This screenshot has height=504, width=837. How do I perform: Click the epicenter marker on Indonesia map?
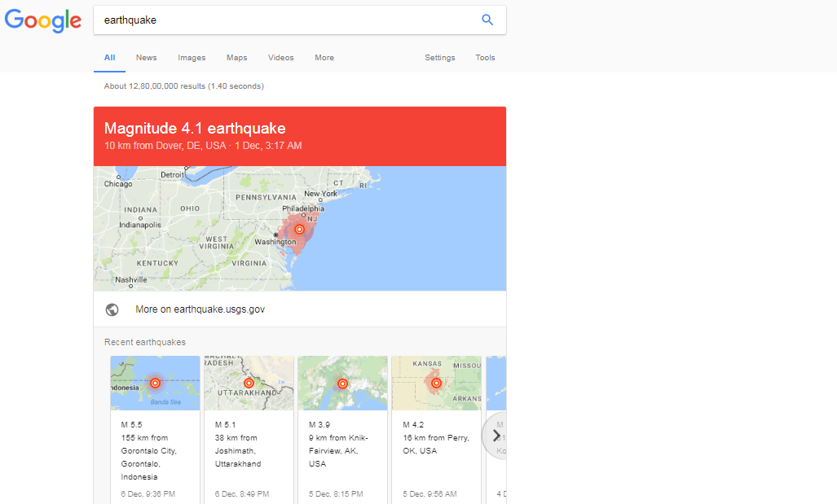(x=155, y=383)
